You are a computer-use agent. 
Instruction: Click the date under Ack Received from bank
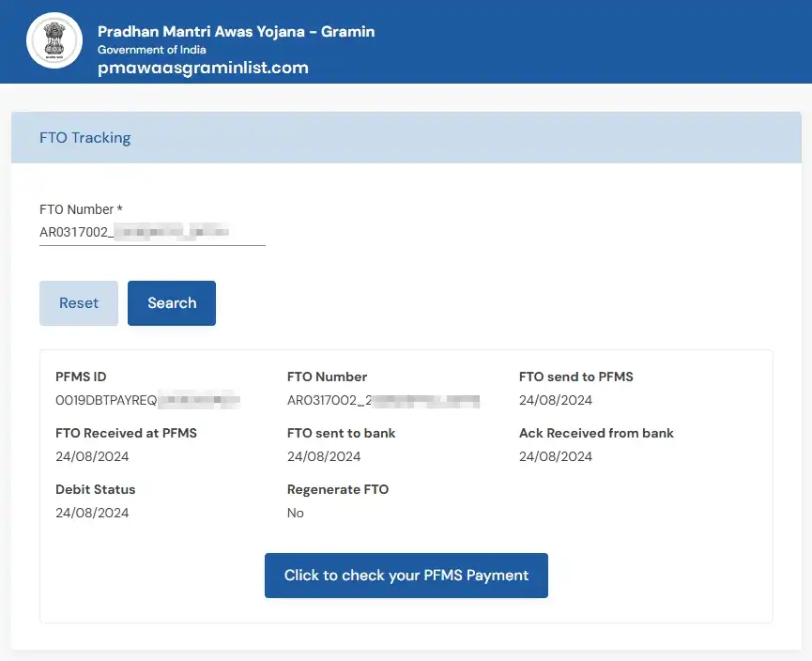click(x=556, y=457)
